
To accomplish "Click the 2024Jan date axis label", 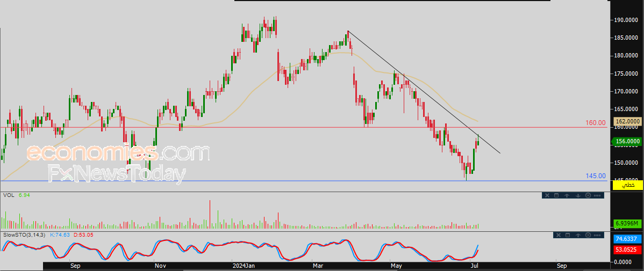I will click(x=245, y=266).
